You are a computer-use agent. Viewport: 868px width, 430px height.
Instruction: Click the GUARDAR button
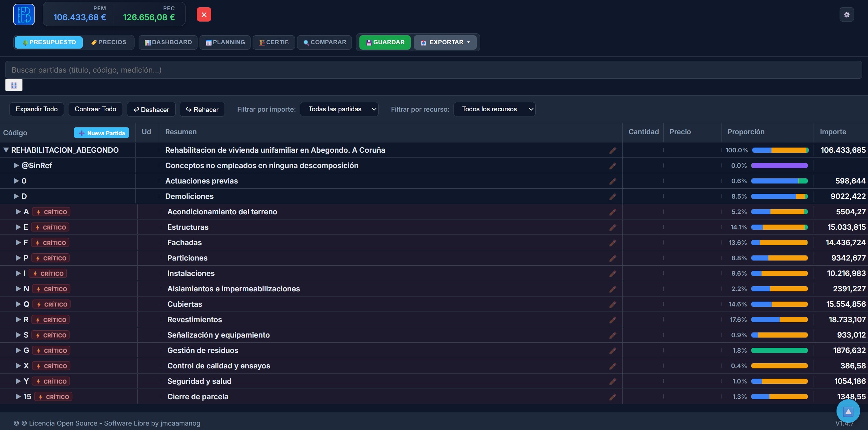pos(385,42)
